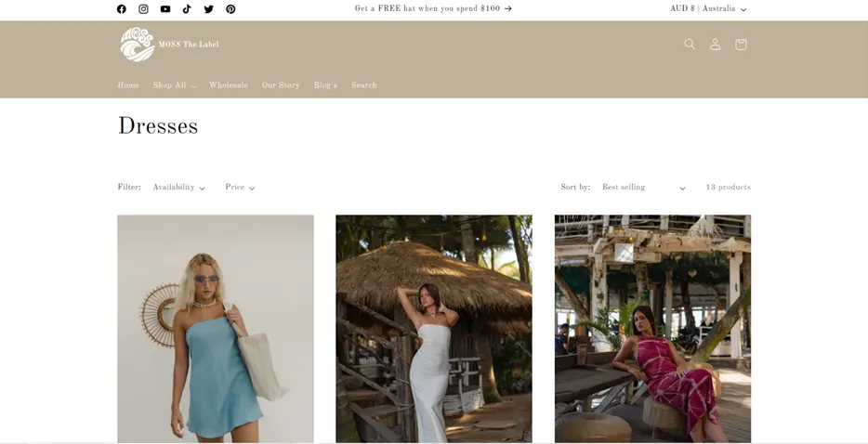Open the Pinterest social icon
The image size is (868, 444).
pyautogui.click(x=230, y=9)
